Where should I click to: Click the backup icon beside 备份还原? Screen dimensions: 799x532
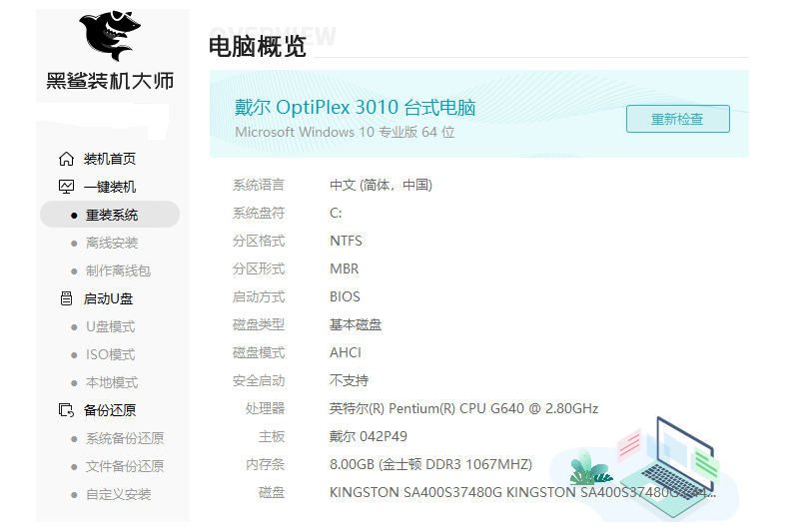pos(66,410)
